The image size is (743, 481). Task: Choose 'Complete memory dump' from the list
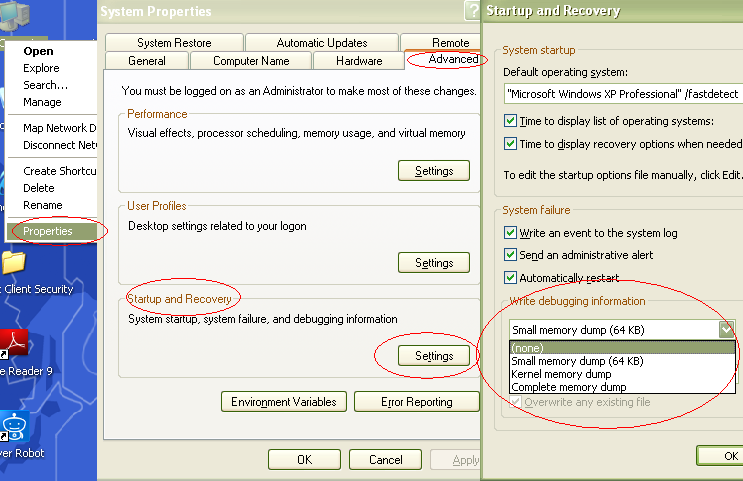[622, 387]
